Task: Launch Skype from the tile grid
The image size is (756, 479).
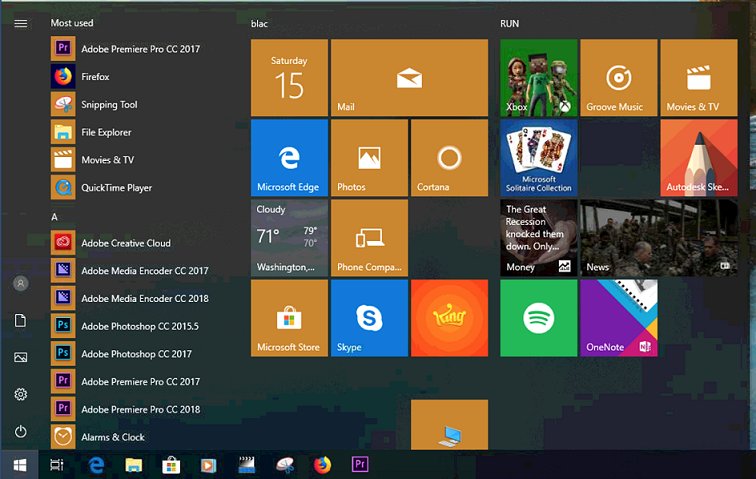Action: (x=369, y=318)
